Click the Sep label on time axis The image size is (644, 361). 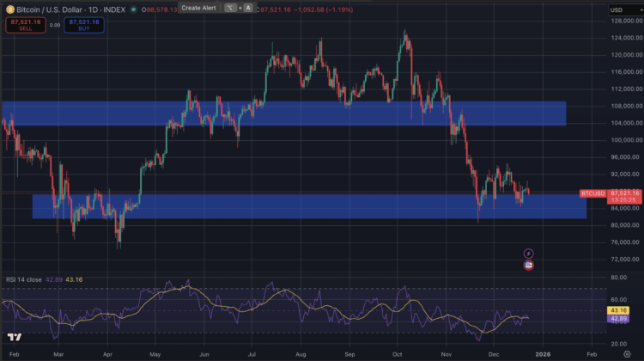pos(349,354)
